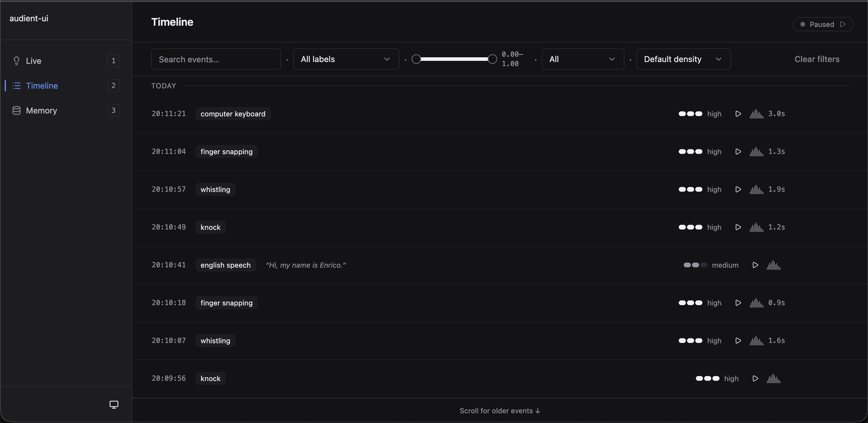This screenshot has height=423, width=868.
Task: Play the 20:10:49 knock clip
Action: pos(738,227)
